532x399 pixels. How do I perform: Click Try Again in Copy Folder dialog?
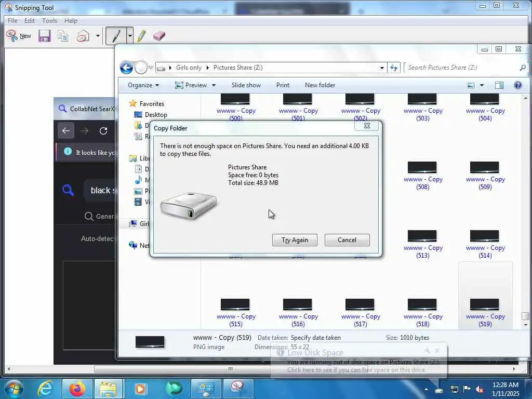tap(295, 240)
